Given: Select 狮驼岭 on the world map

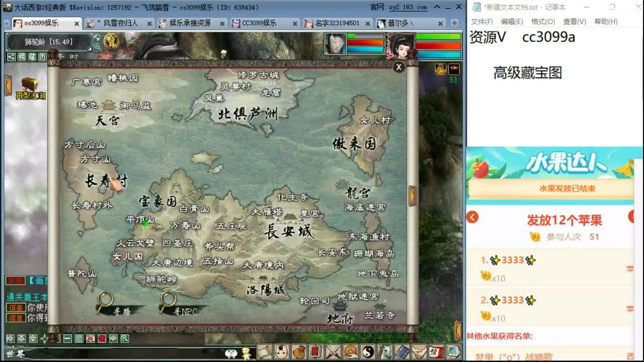Looking at the screenshot, I should click(x=162, y=279).
